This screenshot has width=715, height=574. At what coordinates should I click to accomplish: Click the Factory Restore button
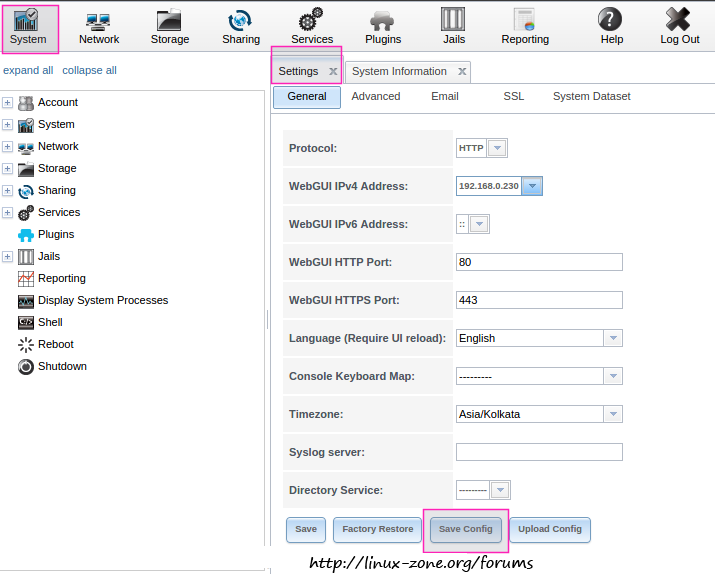[x=377, y=529]
